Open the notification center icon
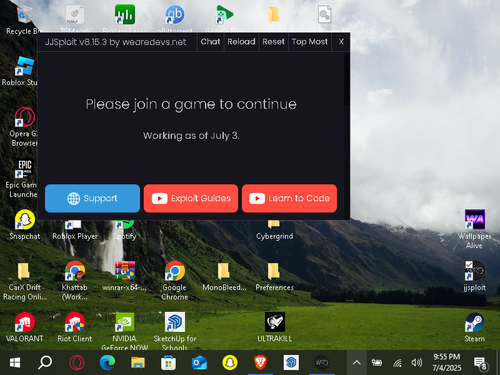Viewport: 500px width, 375px height. pos(480,363)
